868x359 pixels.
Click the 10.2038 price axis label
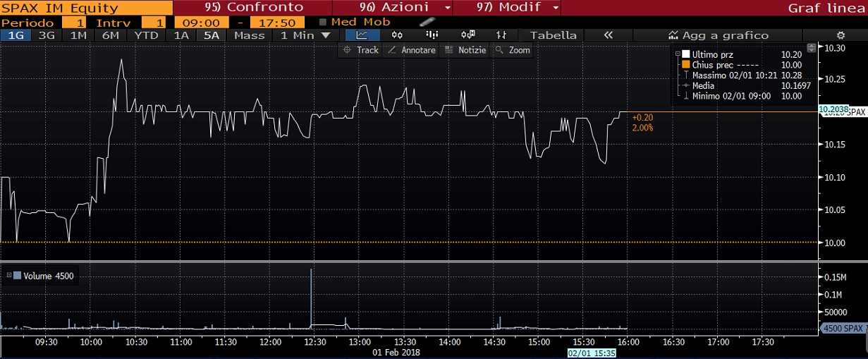coord(833,110)
